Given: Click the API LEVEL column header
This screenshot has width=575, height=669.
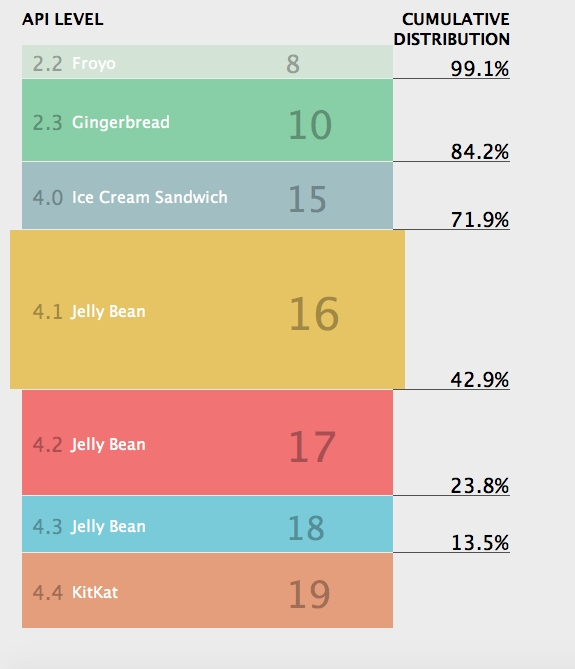Looking at the screenshot, I should tap(63, 19).
